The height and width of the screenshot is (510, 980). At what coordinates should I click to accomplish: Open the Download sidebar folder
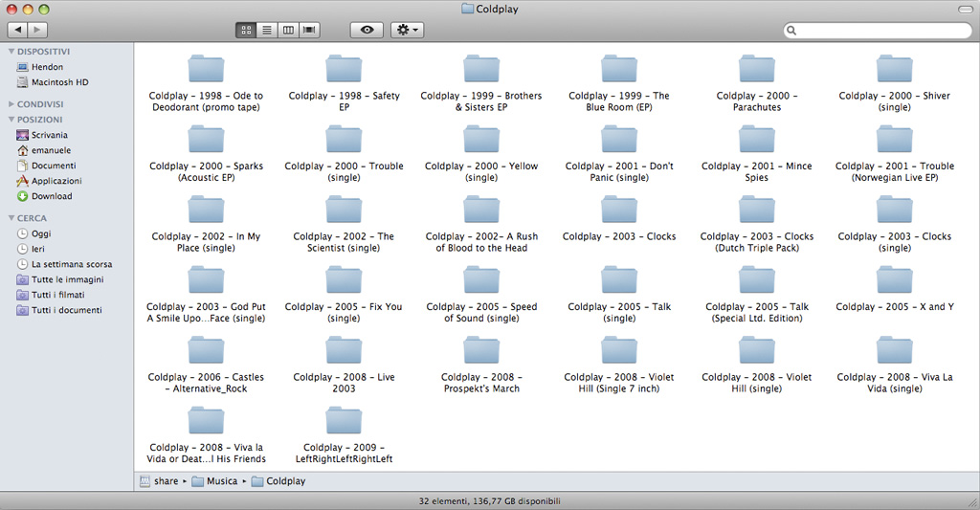pos(51,196)
